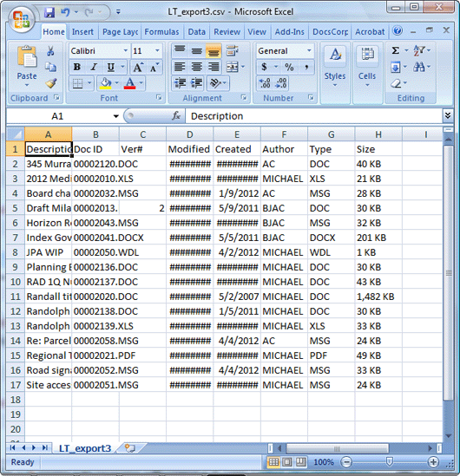460x476 pixels.
Task: Open the Fill down-arrow tool
Action: (395, 67)
